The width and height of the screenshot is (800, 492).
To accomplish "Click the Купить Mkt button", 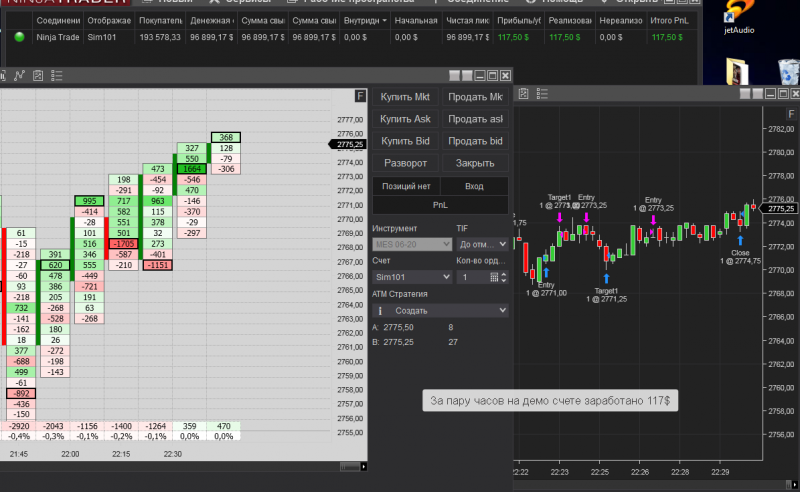I will coord(405,97).
